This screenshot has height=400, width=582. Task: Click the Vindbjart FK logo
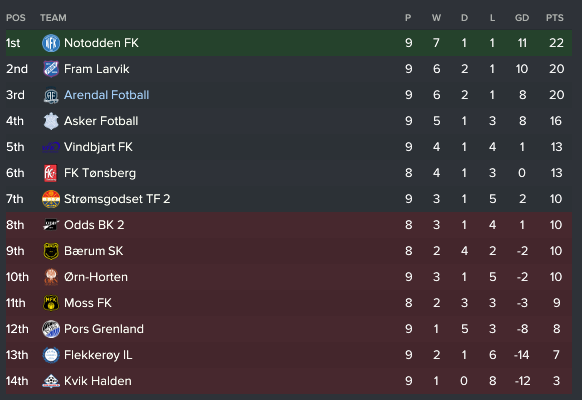(51, 147)
